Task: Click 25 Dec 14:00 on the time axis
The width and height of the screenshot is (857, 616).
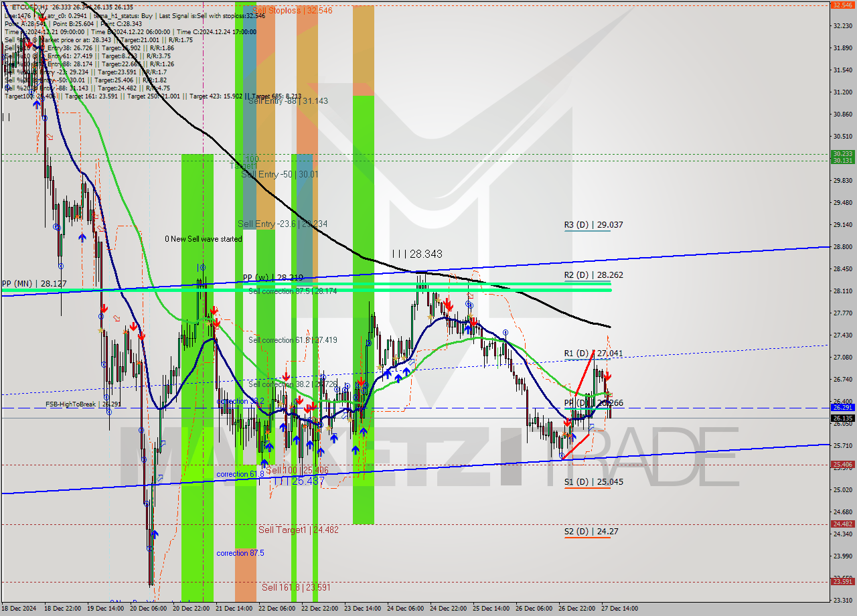Action: 491,609
